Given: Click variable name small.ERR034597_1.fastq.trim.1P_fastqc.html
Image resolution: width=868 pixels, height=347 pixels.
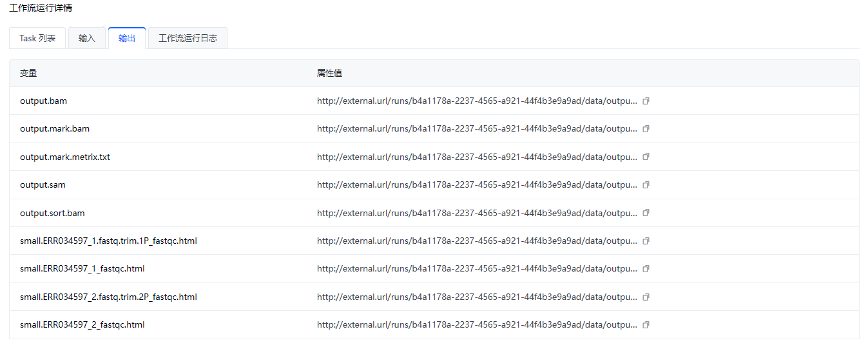Looking at the screenshot, I should 108,241.
